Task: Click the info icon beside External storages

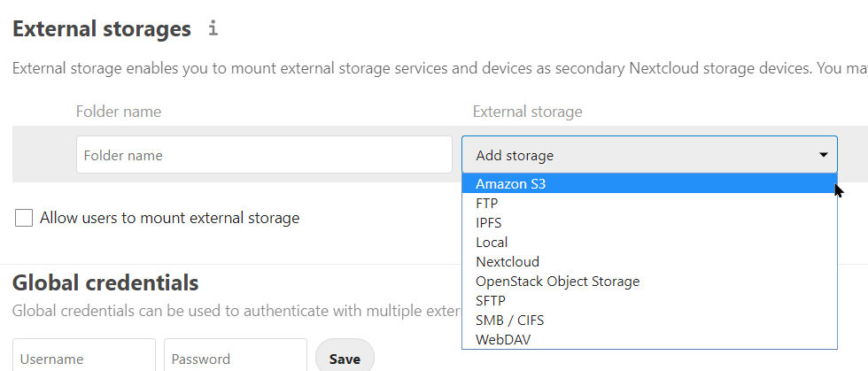Action: coord(213,29)
